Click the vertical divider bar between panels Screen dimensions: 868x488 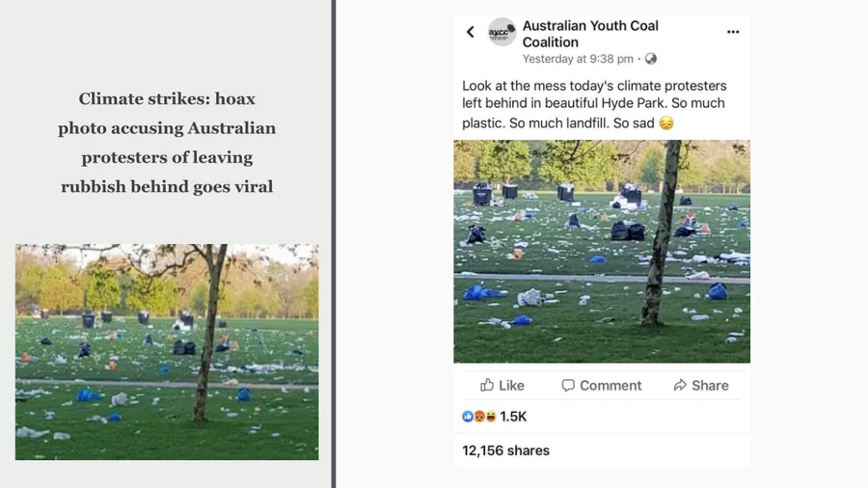pos(334,244)
